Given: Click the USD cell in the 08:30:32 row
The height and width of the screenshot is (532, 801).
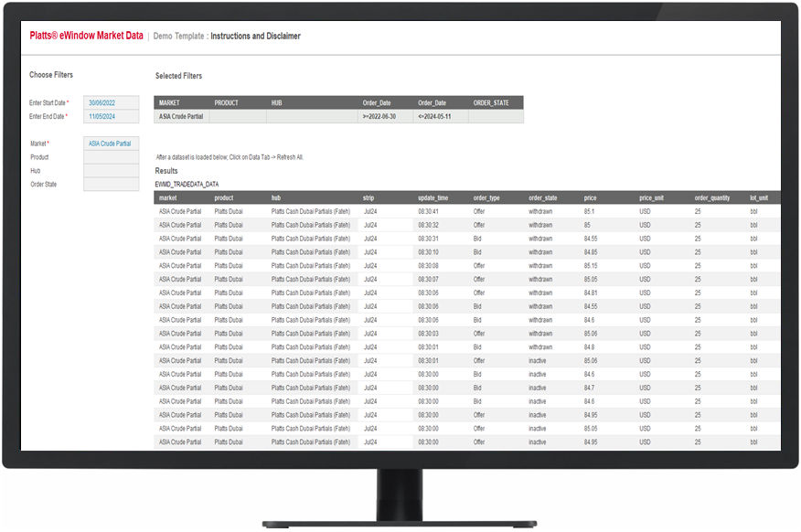Looking at the screenshot, I should tap(645, 225).
